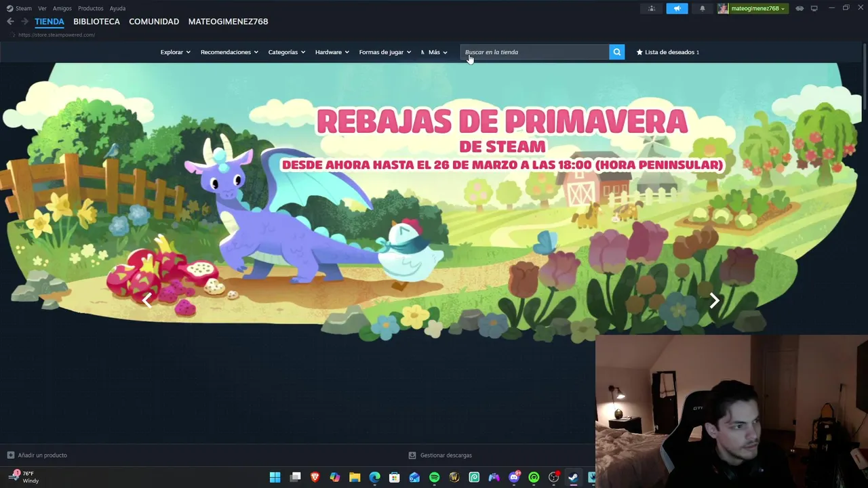Open the Steam menu
Screen dimensions: 868x488
point(24,8)
